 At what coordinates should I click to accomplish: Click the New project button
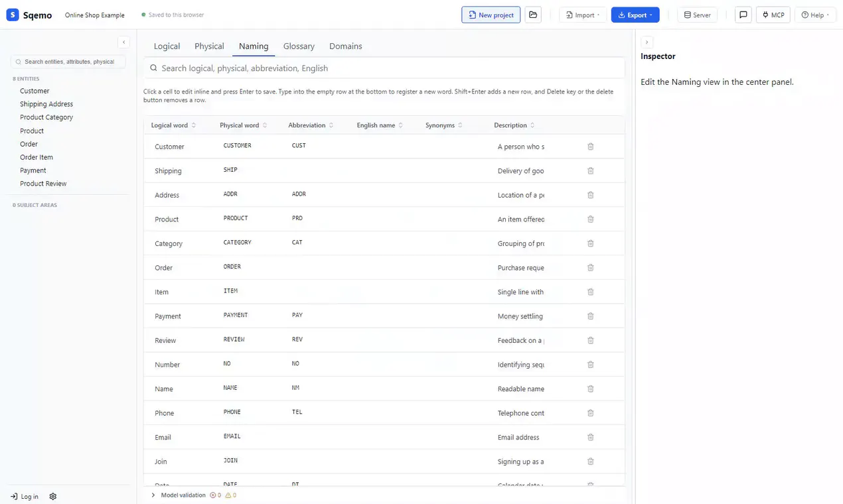pos(491,15)
